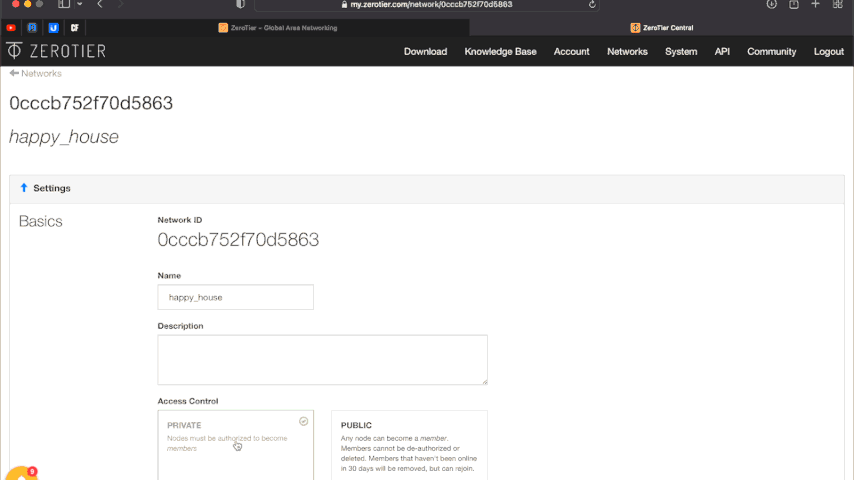Open the second blue pinned tab
Image resolution: width=854 pixels, height=480 pixels.
point(32,28)
